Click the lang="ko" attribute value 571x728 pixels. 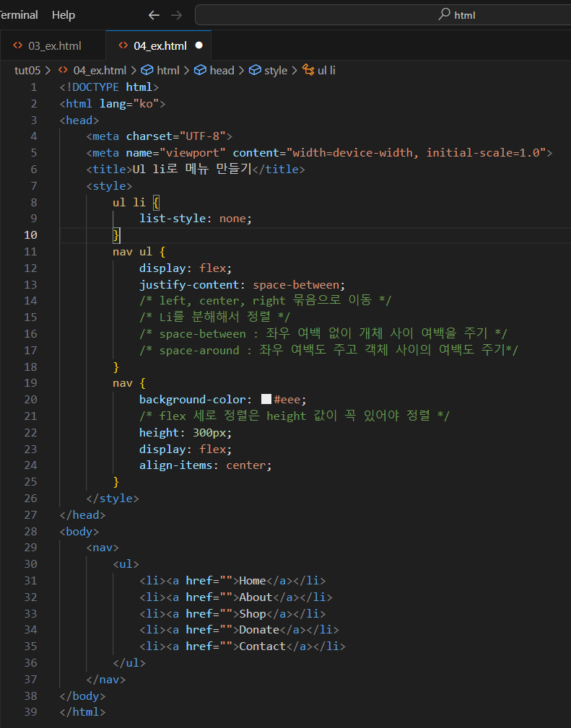[x=146, y=103]
